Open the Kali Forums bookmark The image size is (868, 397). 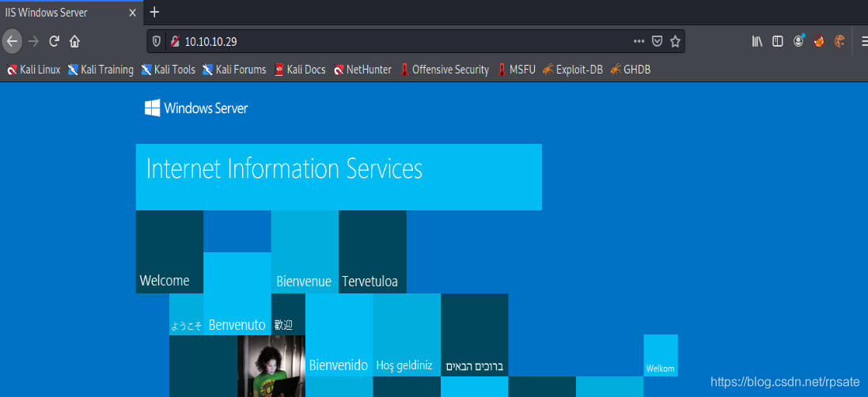234,70
